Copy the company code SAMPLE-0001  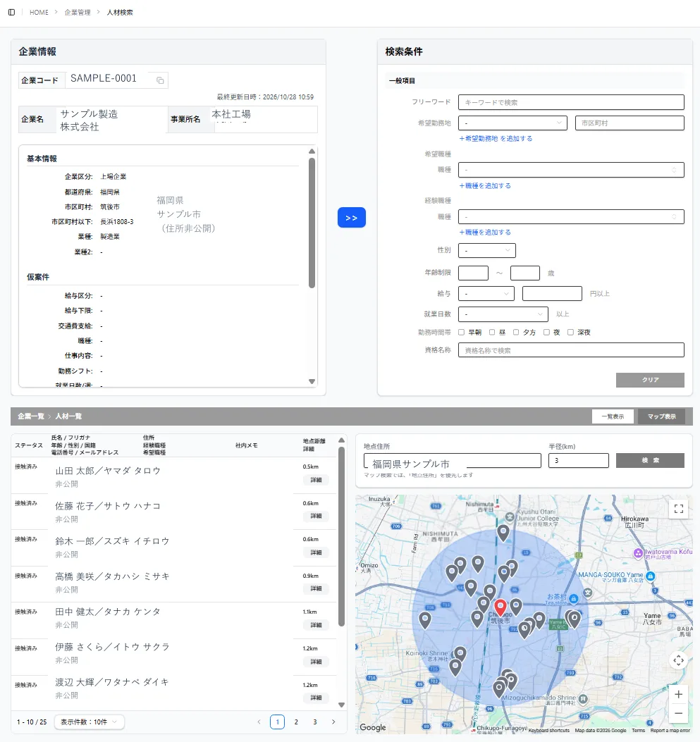click(x=161, y=80)
